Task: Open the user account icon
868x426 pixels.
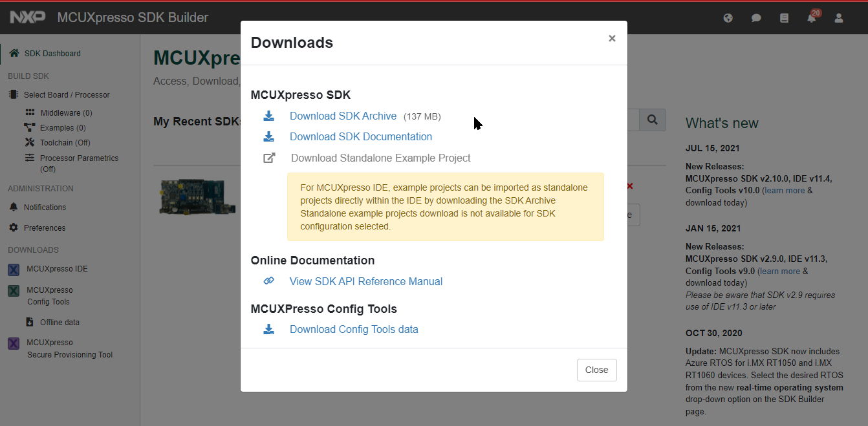Action: (x=839, y=18)
